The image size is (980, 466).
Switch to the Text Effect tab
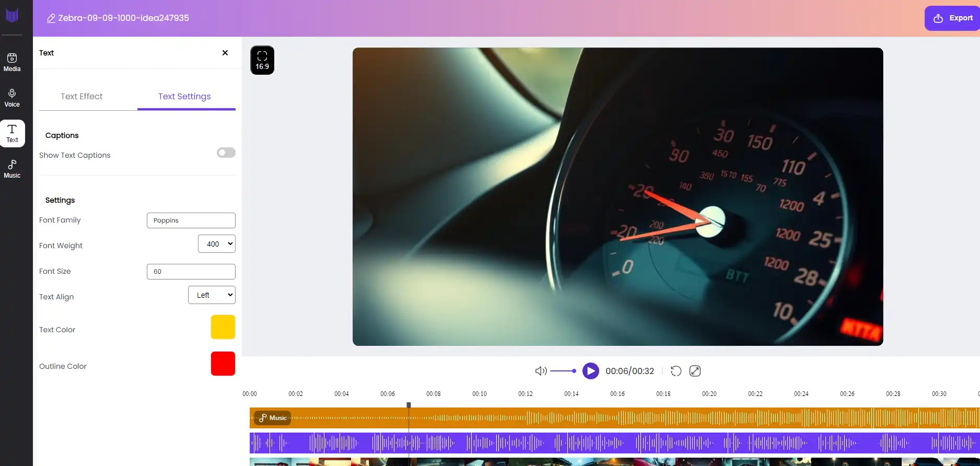tap(81, 96)
